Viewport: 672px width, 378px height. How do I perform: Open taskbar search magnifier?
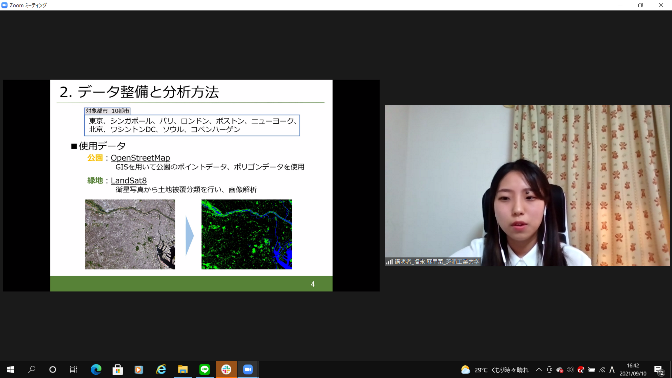[31, 369]
